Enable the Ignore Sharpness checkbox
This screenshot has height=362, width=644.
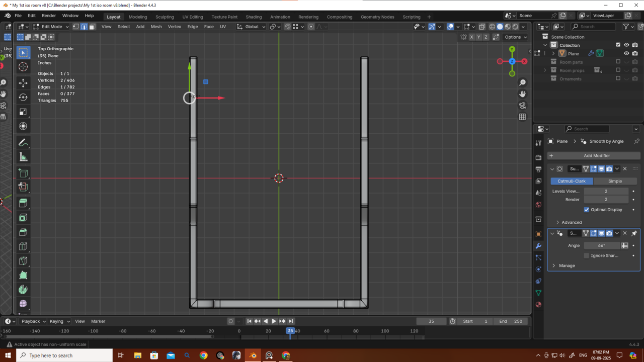(586, 255)
